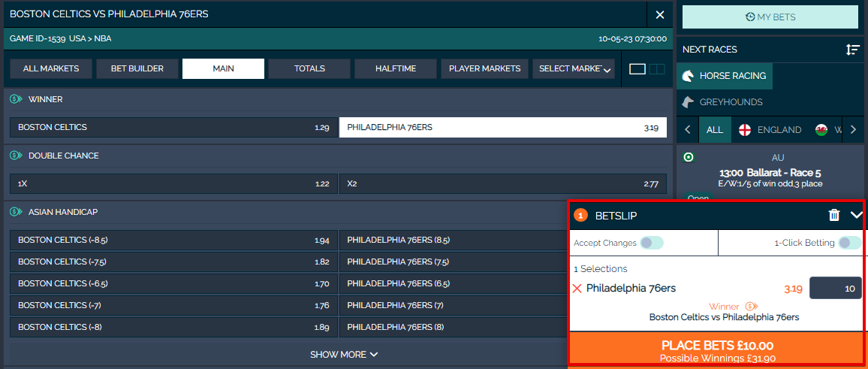Pick Boston Celtics (-8.5) at 1.94
Image resolution: width=868 pixels, height=369 pixels.
pyautogui.click(x=173, y=240)
